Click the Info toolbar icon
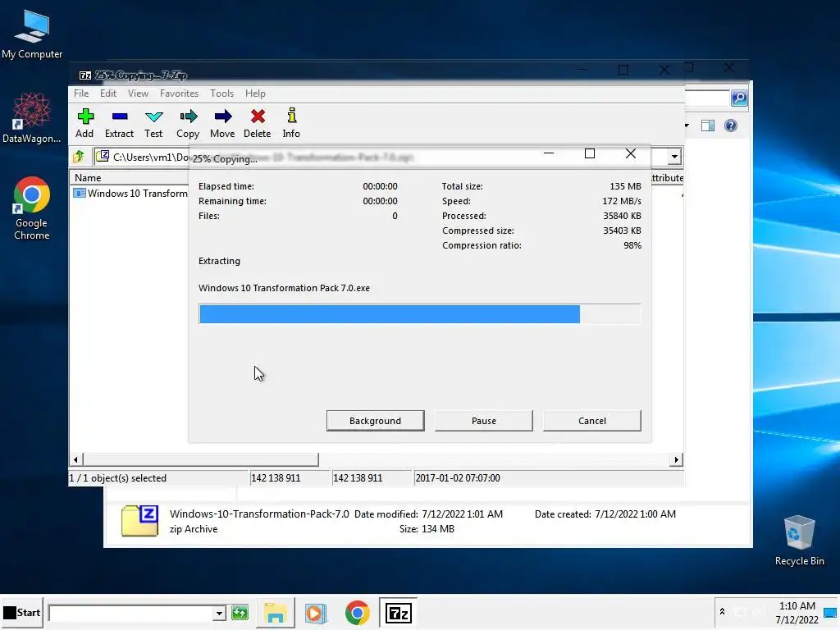The width and height of the screenshot is (840, 630). pos(291,123)
